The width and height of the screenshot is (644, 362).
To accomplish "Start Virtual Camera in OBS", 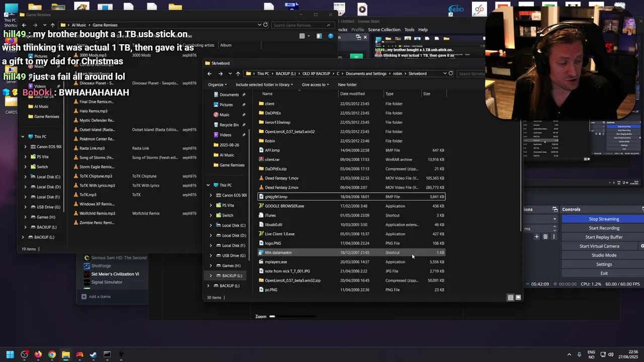I will point(599,246).
